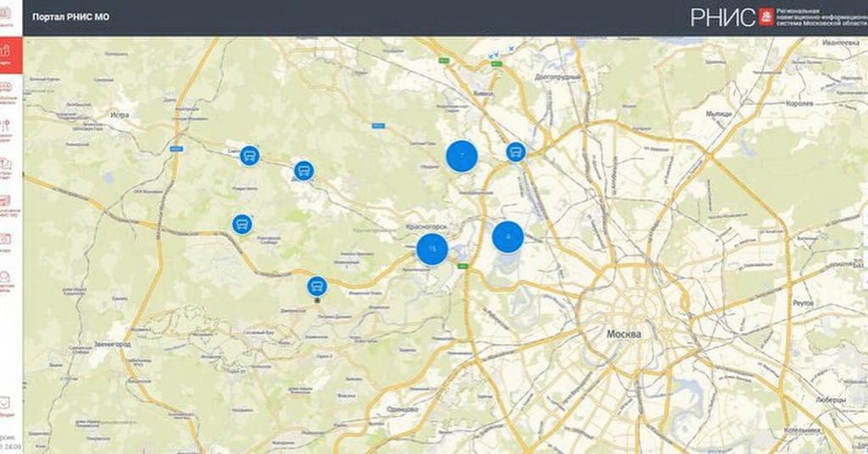The image size is (868, 454).
Task: Click the Химки town label
Action: pos(483,93)
